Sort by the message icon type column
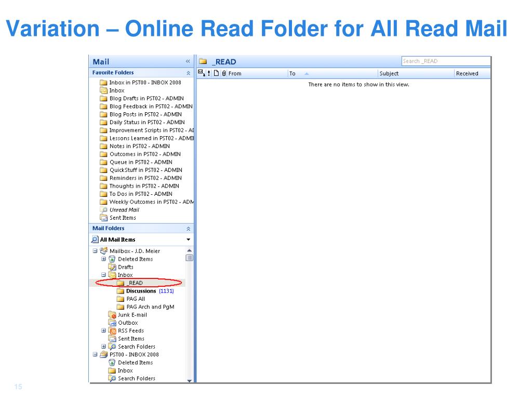Image resolution: width=532 pixels, height=399 pixels. click(216, 73)
